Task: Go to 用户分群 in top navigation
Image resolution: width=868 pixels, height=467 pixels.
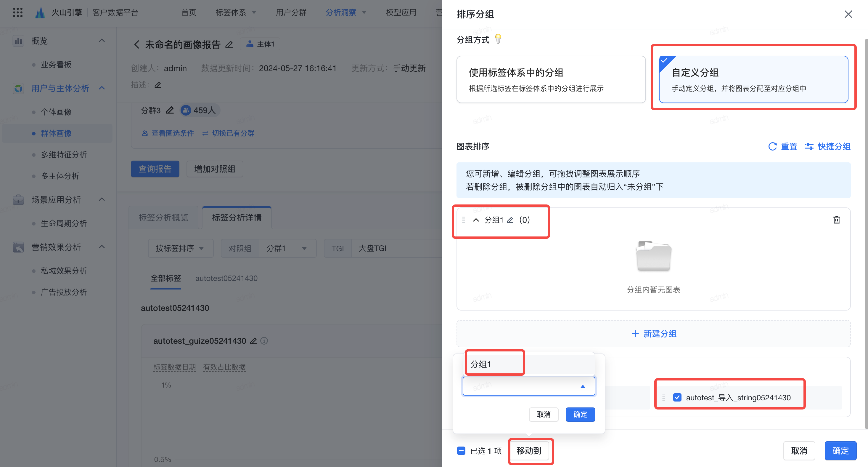Action: pyautogui.click(x=291, y=12)
